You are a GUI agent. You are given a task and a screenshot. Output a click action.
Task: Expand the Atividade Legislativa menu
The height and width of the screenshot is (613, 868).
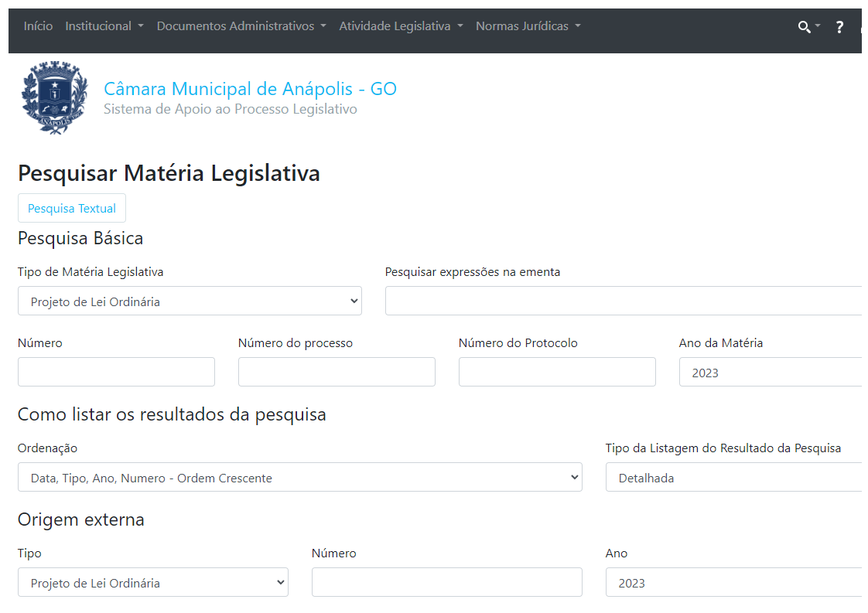401,26
